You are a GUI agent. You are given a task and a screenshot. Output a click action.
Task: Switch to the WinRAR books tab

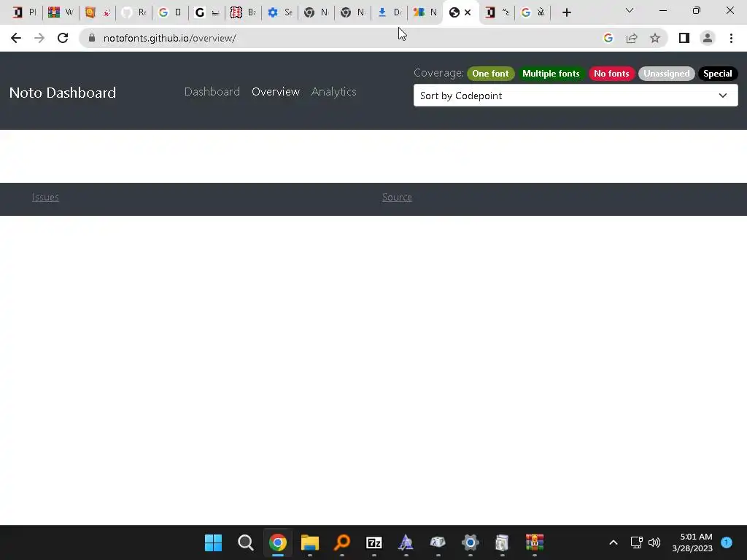click(x=61, y=12)
